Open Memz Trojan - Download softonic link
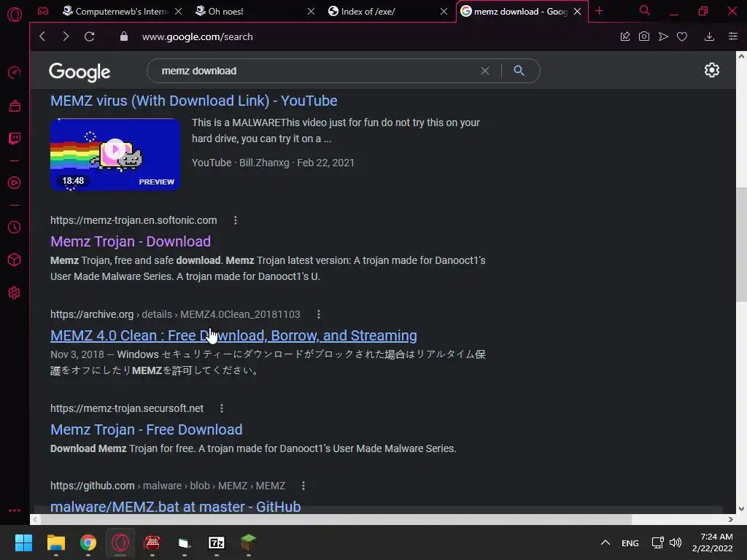The height and width of the screenshot is (560, 747). [131, 241]
